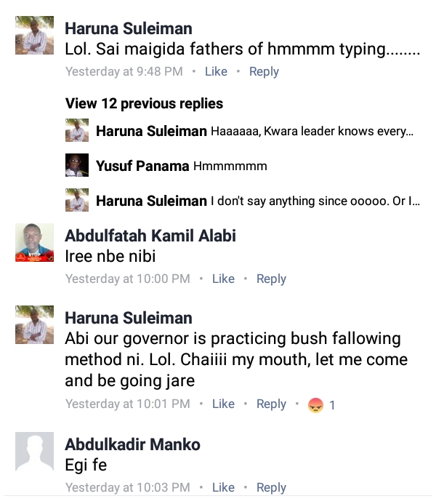
Task: Reply to the 'Sai maigida' comment
Action: (x=264, y=71)
